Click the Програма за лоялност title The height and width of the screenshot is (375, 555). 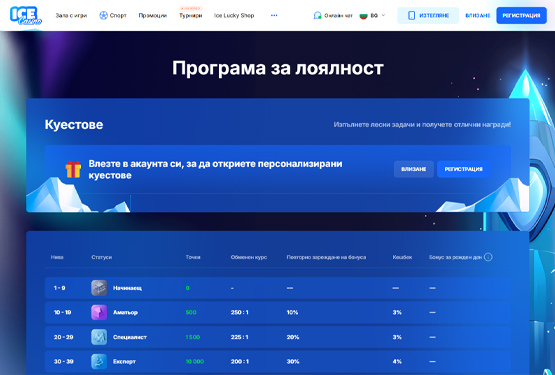point(278,68)
